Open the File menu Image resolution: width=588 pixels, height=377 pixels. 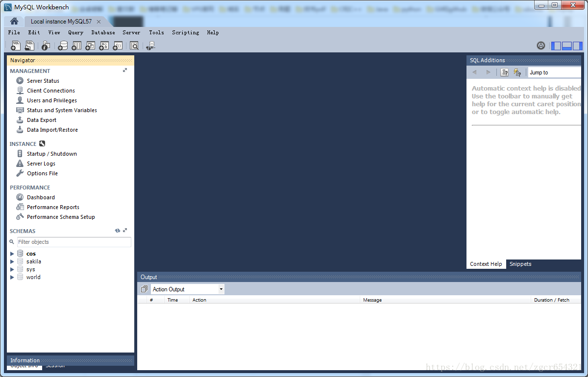(x=14, y=32)
